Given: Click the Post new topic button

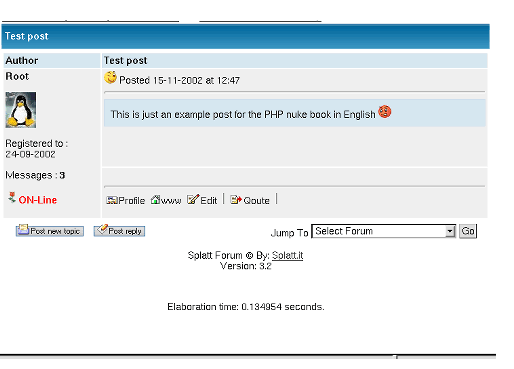Looking at the screenshot, I should [50, 231].
